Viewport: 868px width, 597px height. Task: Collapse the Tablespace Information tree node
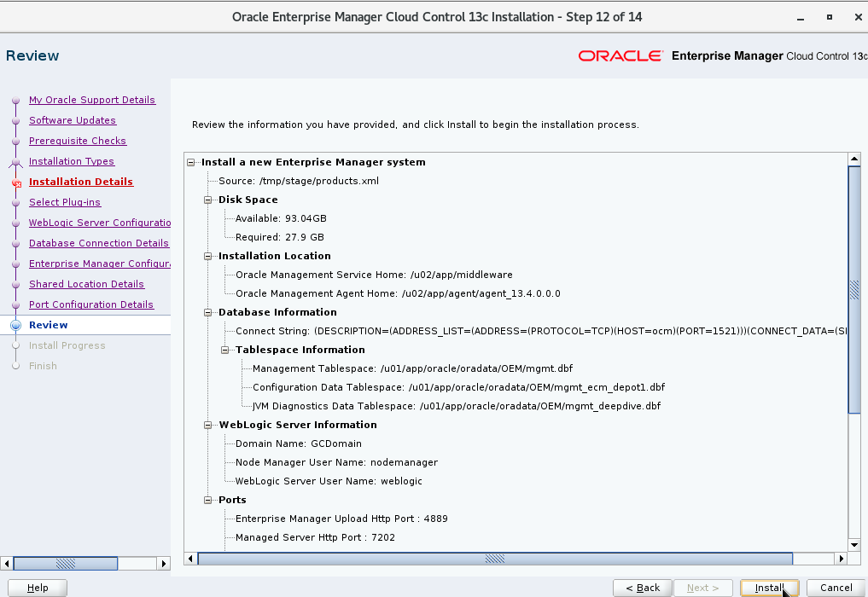point(225,350)
